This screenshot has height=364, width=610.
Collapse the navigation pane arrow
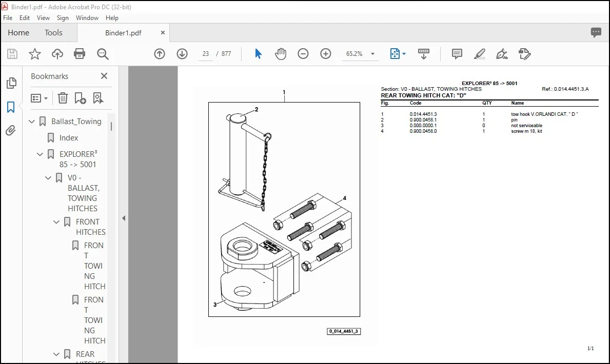[x=124, y=218]
